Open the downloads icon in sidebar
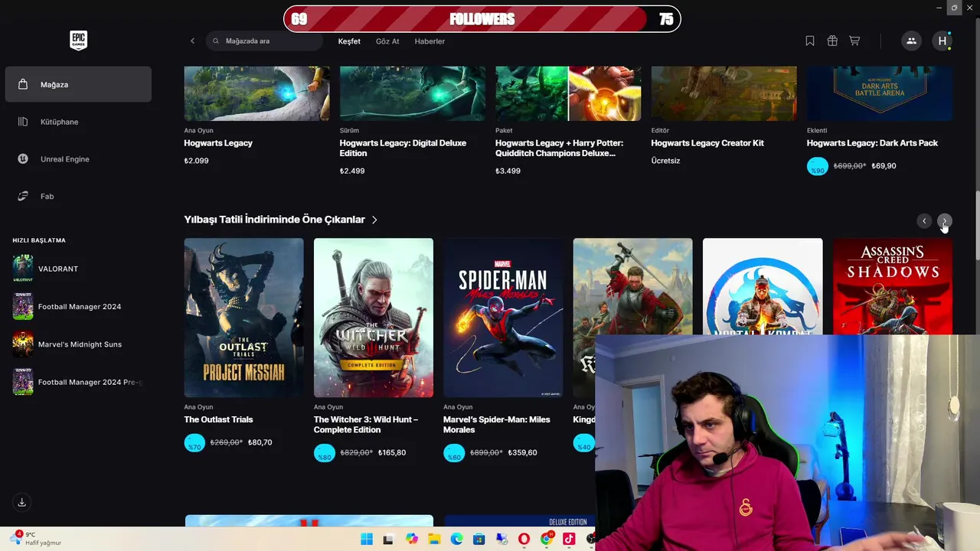This screenshot has height=551, width=980. click(x=21, y=502)
